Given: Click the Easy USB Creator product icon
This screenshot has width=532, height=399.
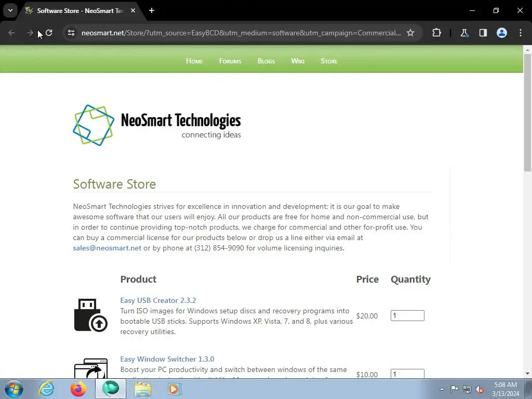Looking at the screenshot, I should coord(90,315).
